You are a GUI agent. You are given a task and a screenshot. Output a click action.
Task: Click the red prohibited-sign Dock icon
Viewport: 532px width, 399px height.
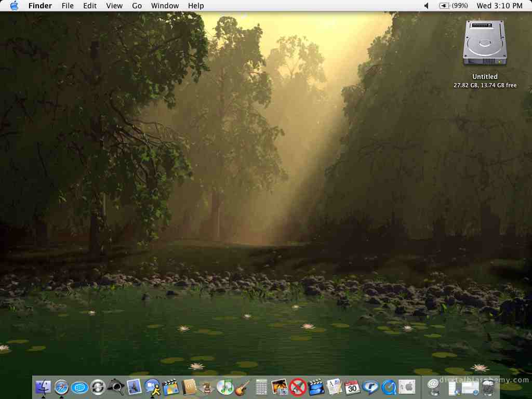(298, 387)
